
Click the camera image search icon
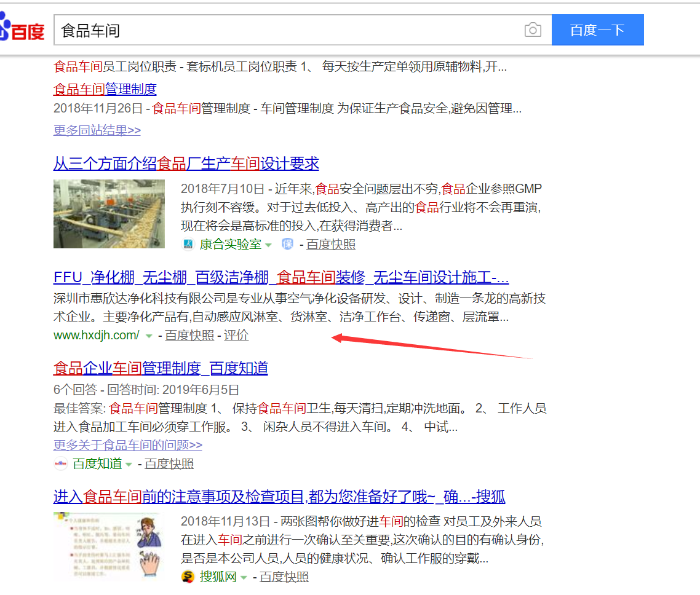533,30
